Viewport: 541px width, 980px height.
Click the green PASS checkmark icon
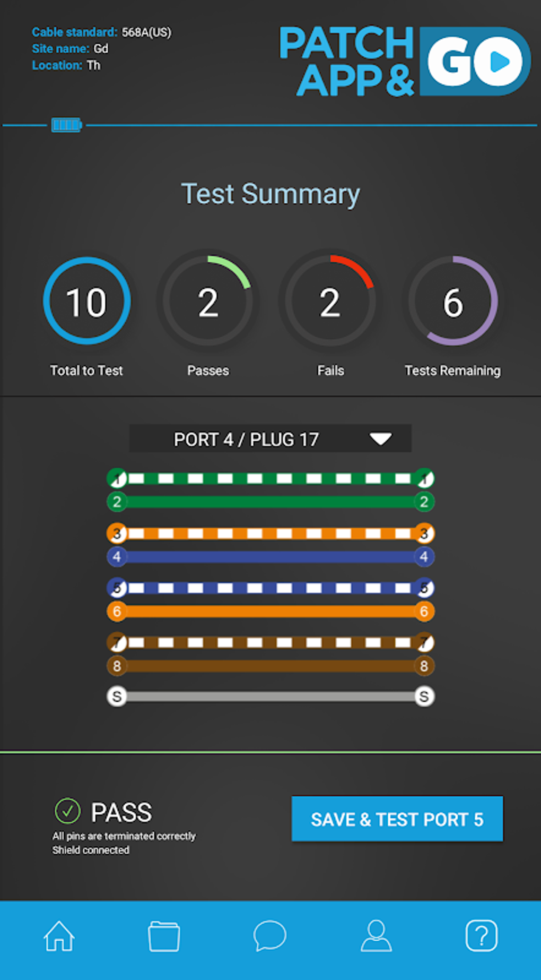coord(67,811)
